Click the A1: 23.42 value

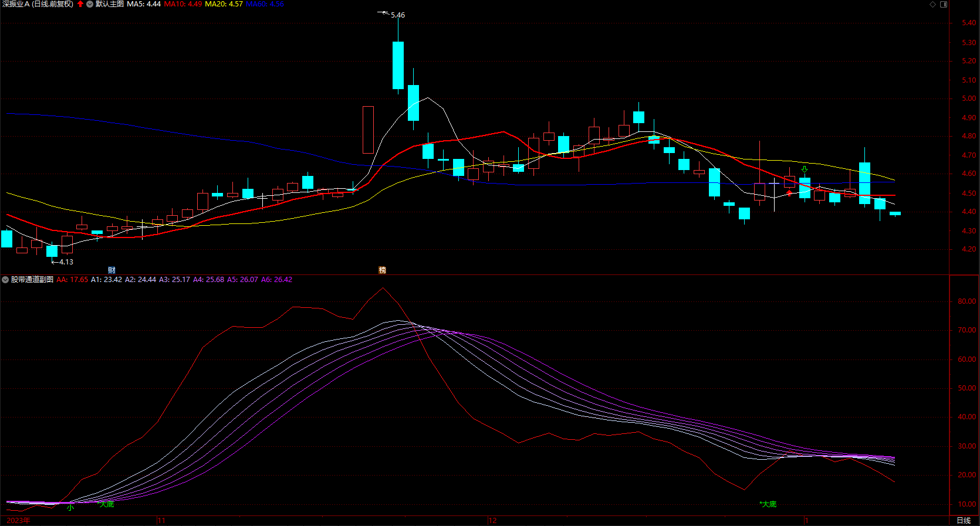[107, 280]
